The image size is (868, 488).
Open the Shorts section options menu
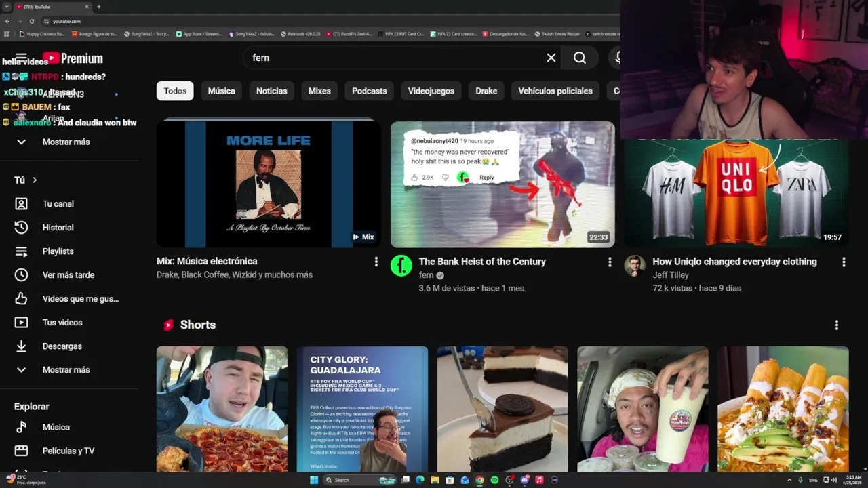click(837, 325)
